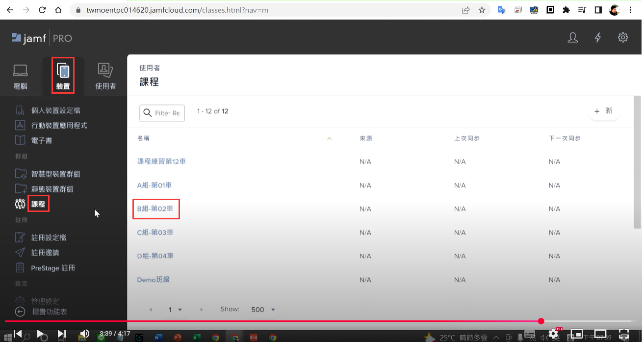Viewport: 644px width, 342px height.
Task: Go to Chrome home page icon
Action: click(x=58, y=10)
